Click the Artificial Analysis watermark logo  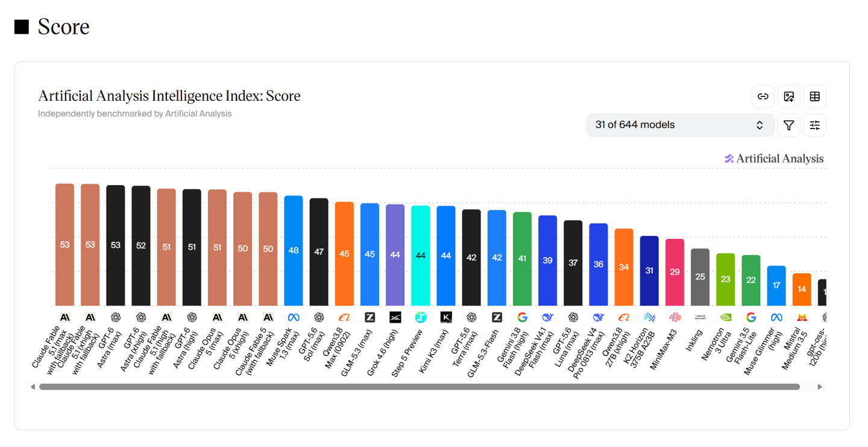[774, 159]
